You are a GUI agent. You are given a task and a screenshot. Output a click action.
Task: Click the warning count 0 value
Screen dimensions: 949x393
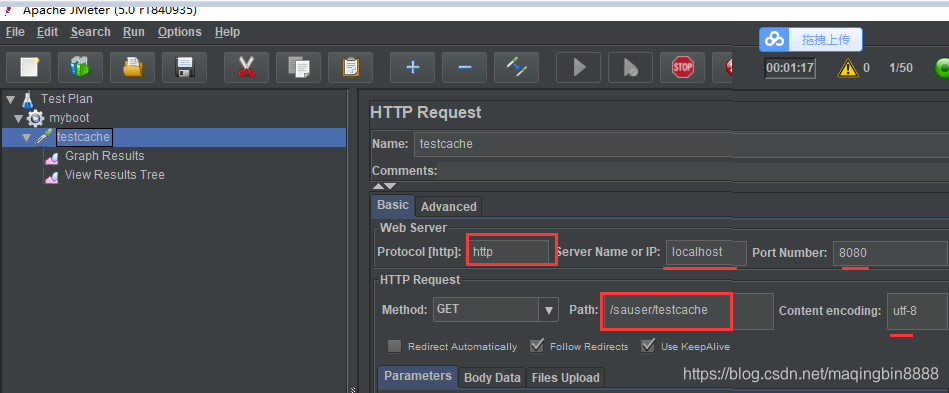point(867,68)
